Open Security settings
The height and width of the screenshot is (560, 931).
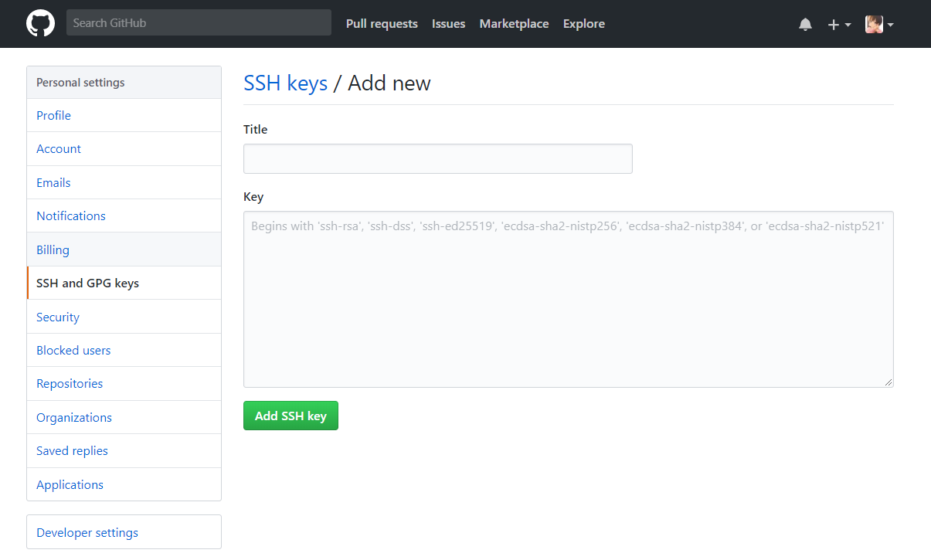click(124, 317)
